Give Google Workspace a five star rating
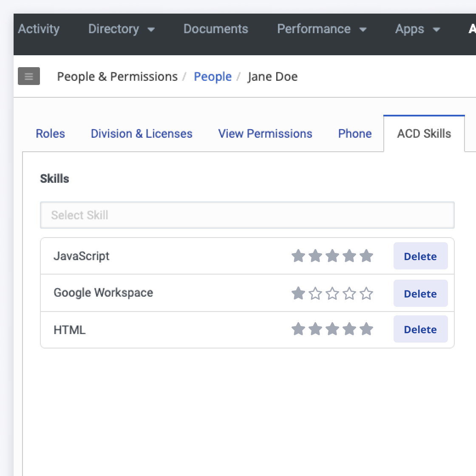476x476 pixels. click(366, 294)
